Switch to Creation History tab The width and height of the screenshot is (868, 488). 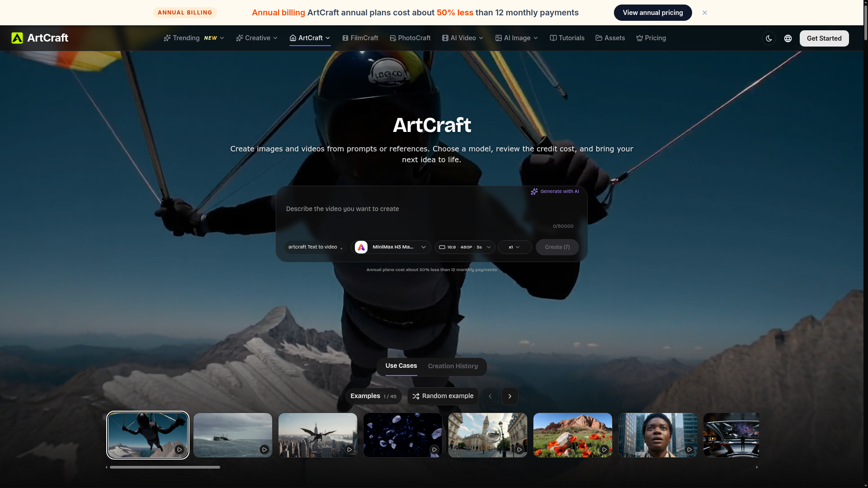pos(453,366)
